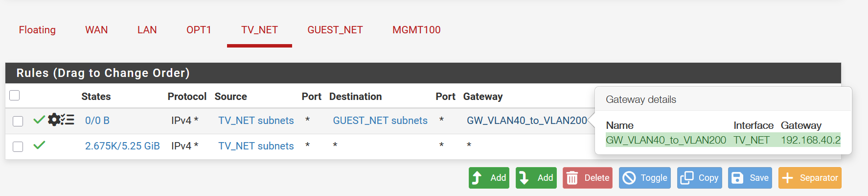This screenshot has width=868, height=196.
Task: Switch to the Floating rules tab
Action: 37,30
